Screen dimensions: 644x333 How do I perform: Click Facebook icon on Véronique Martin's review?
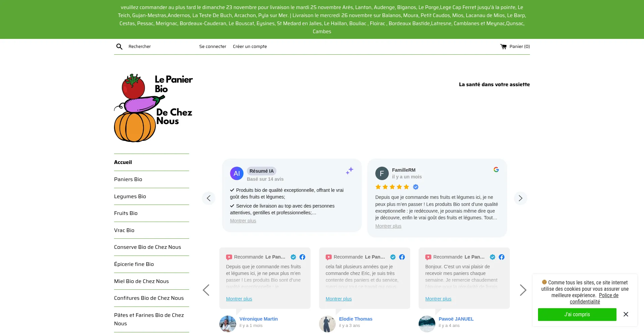[302, 257]
